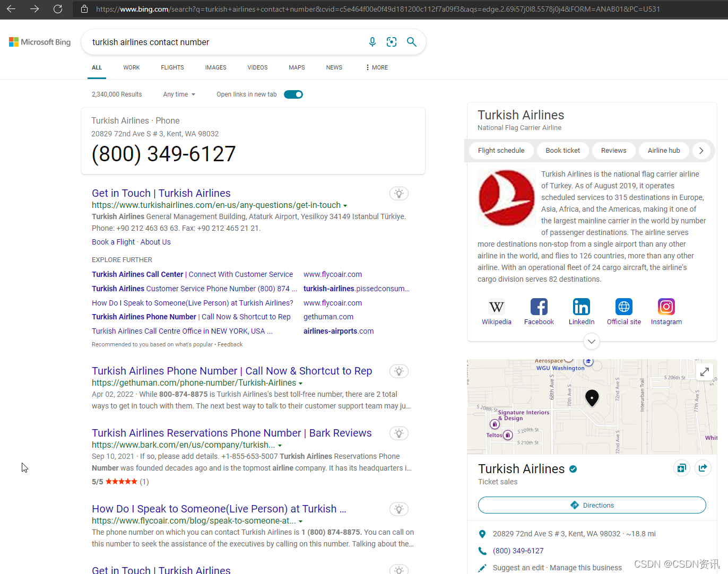Open the Official site globe icon
The image size is (728, 574).
tap(624, 307)
